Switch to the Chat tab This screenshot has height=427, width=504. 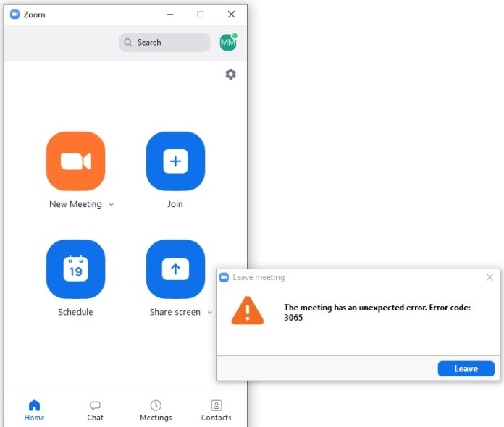[x=95, y=410]
